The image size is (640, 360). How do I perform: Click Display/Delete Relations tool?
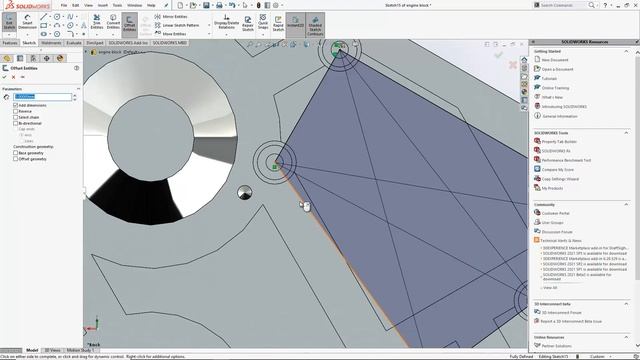pyautogui.click(x=227, y=22)
